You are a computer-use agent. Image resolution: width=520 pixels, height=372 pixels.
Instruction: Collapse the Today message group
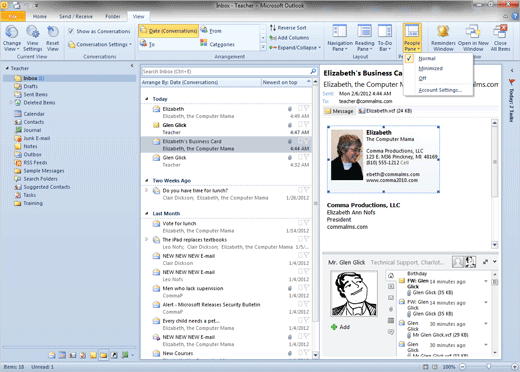pos(147,99)
